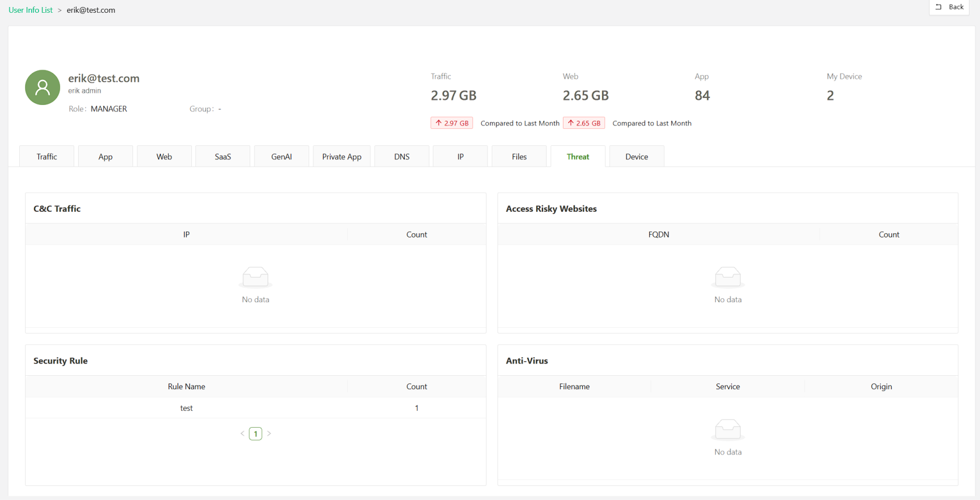Screen dimensions: 980x500
Task: Click the empty inbox icon in C&C Traffic
Action: pyautogui.click(x=256, y=277)
